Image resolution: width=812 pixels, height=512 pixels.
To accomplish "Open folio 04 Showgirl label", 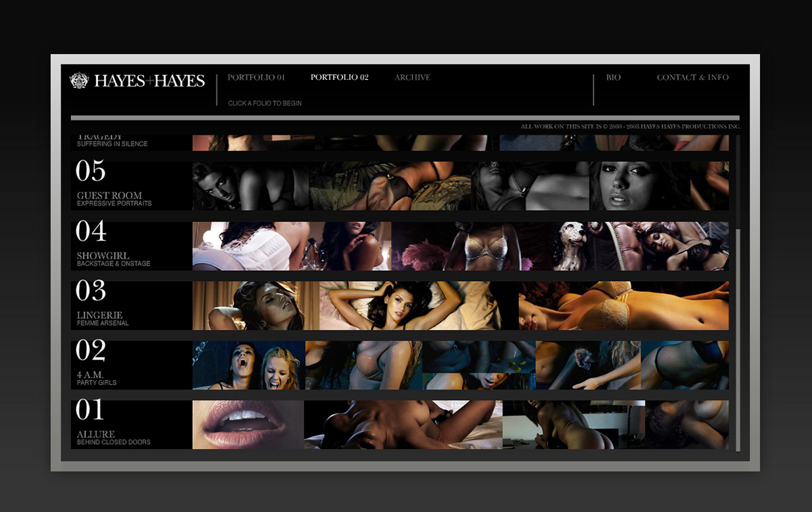I will point(104,256).
